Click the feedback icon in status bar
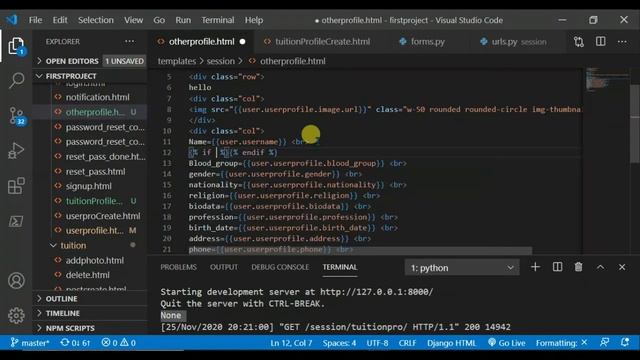640x360 pixels. (x=604, y=343)
